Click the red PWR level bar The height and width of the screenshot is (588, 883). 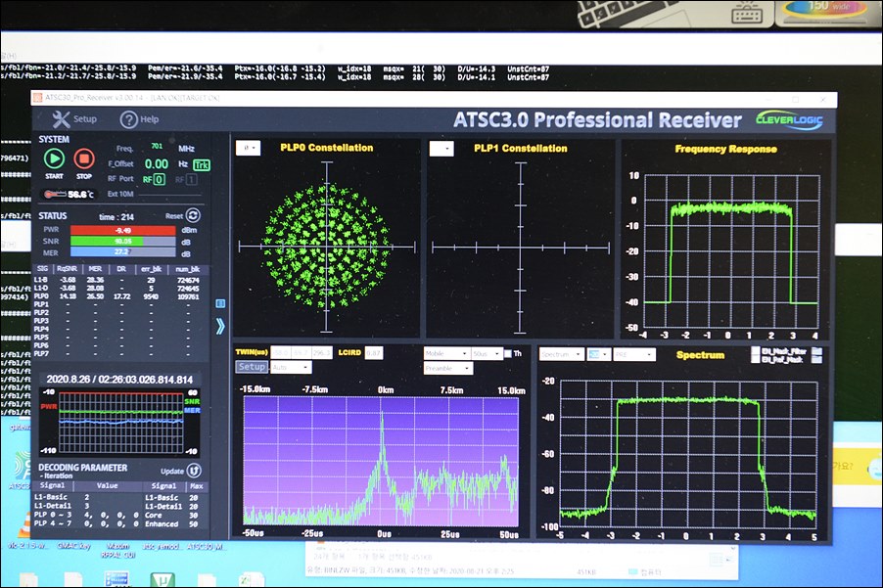tap(122, 230)
